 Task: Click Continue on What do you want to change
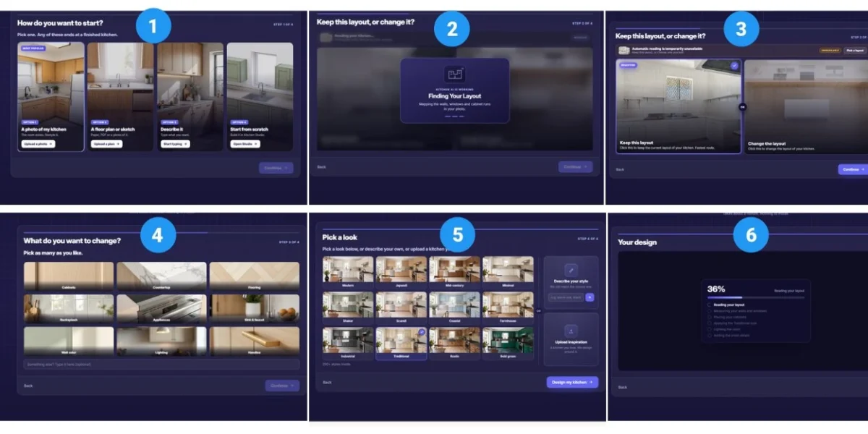pyautogui.click(x=282, y=386)
